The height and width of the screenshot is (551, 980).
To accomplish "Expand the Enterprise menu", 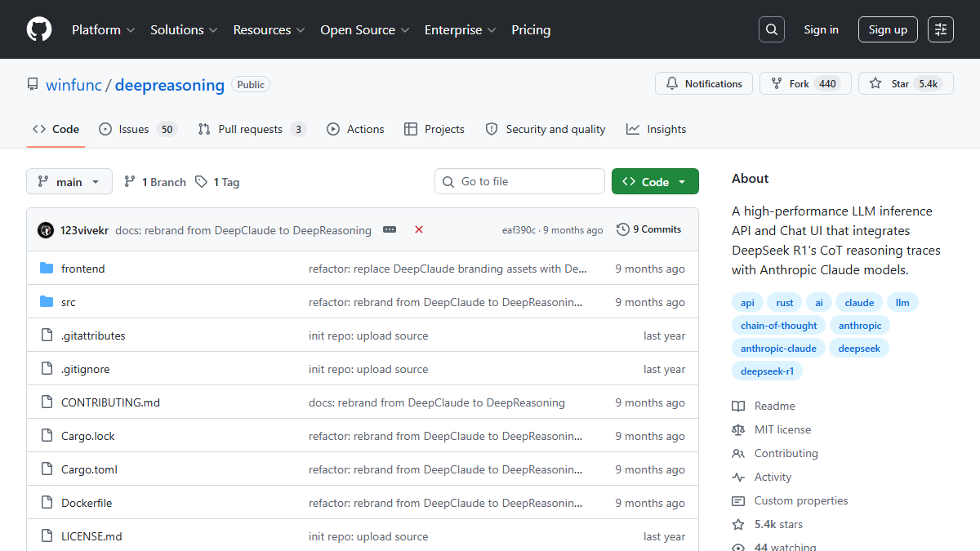I will point(461,29).
